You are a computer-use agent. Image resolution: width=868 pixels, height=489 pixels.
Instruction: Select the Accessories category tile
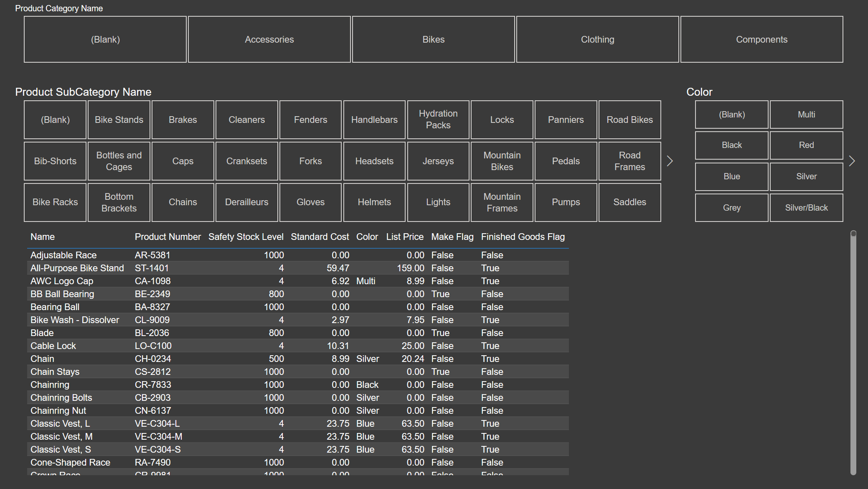click(269, 39)
